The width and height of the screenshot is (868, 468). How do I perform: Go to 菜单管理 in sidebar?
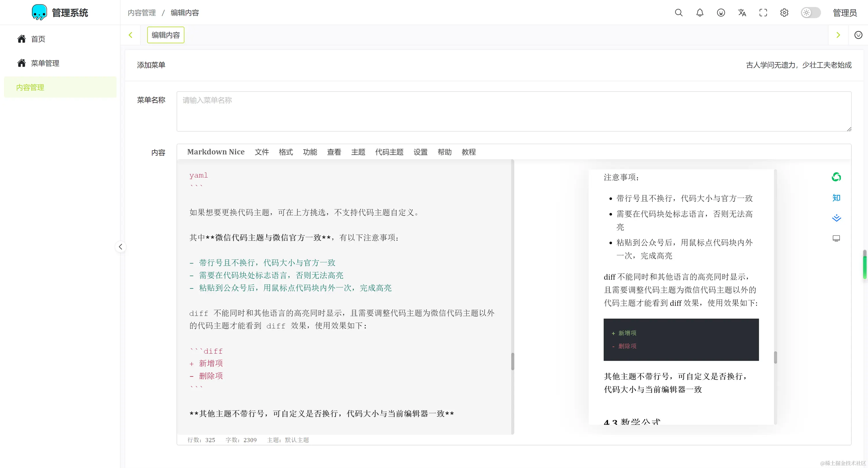pos(45,63)
